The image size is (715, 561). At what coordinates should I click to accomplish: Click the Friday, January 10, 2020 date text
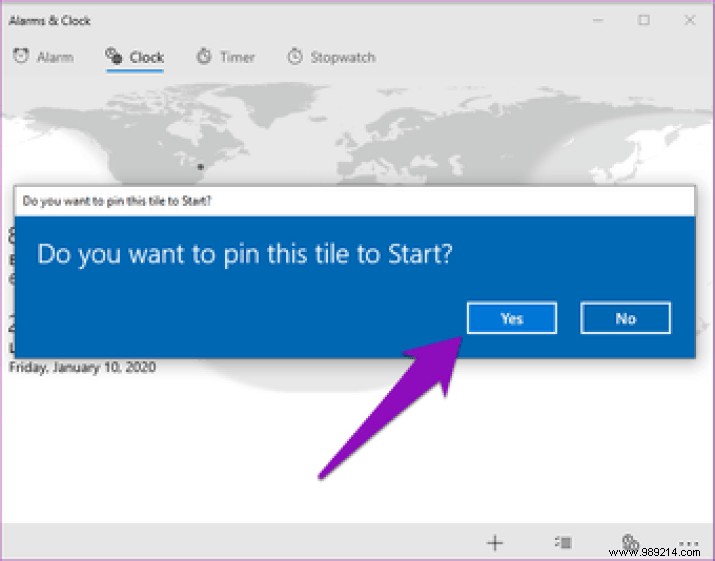point(83,367)
